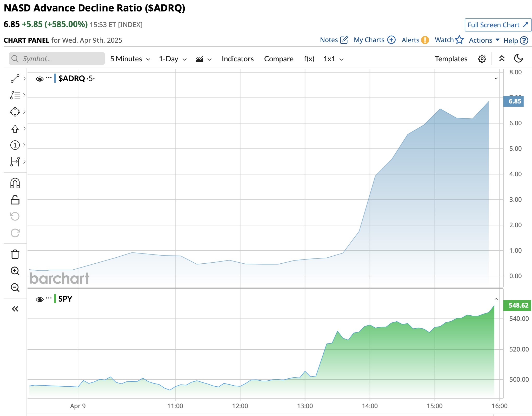Open chart settings gear icon
The width and height of the screenshot is (532, 416).
click(482, 59)
